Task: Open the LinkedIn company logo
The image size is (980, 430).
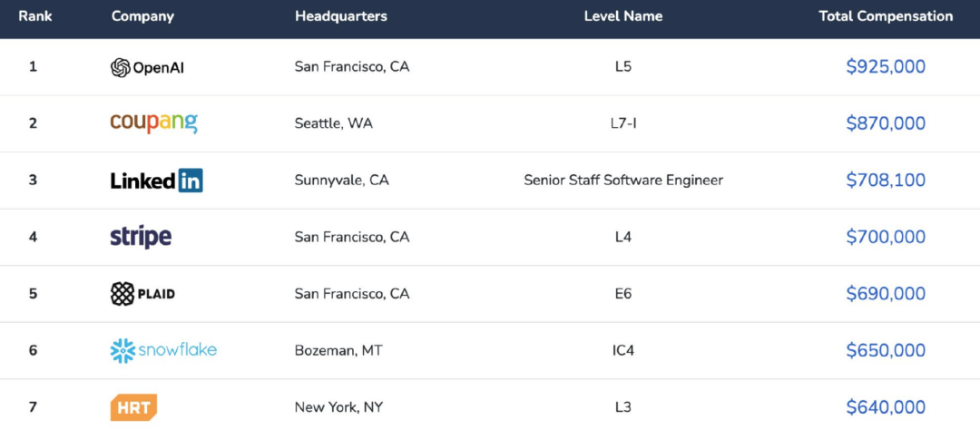Action: (x=157, y=181)
